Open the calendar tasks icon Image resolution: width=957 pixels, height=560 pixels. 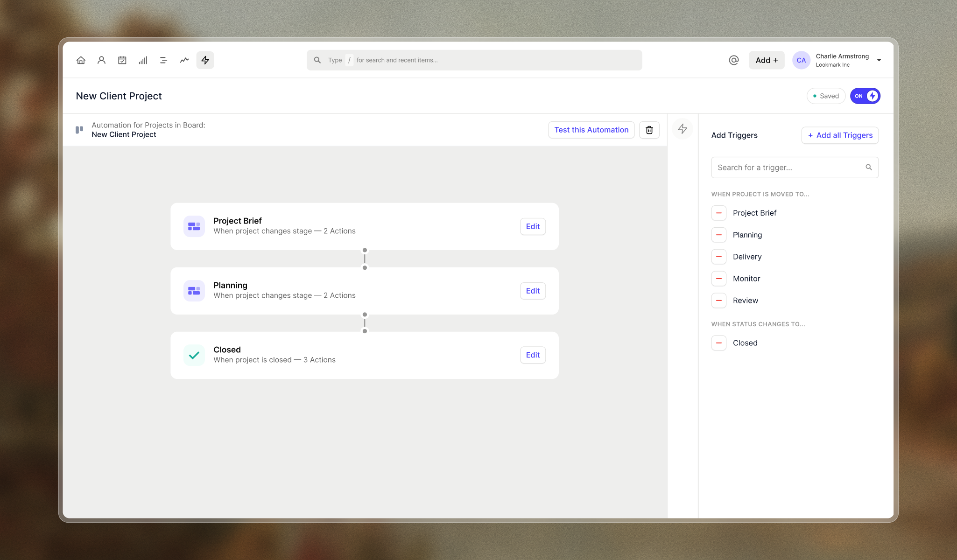point(122,60)
